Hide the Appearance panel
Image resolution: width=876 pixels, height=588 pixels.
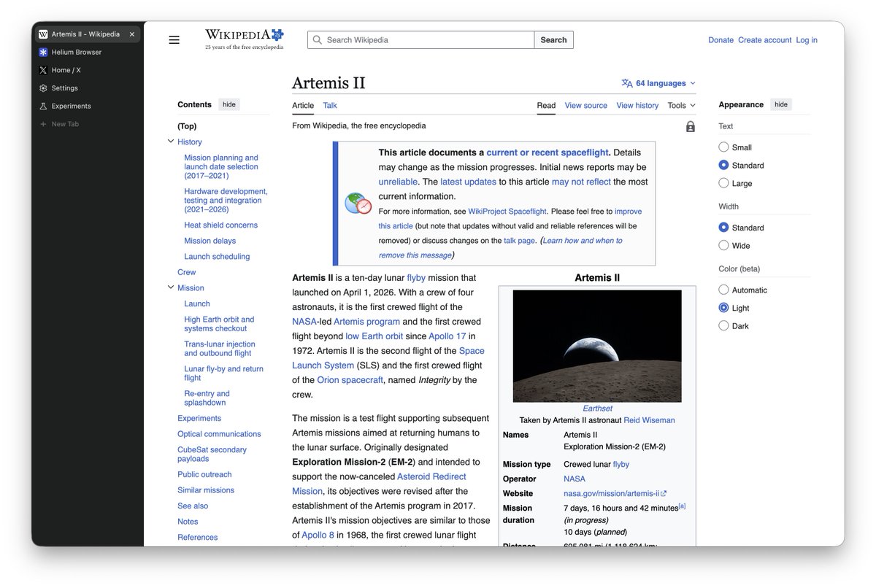point(781,105)
